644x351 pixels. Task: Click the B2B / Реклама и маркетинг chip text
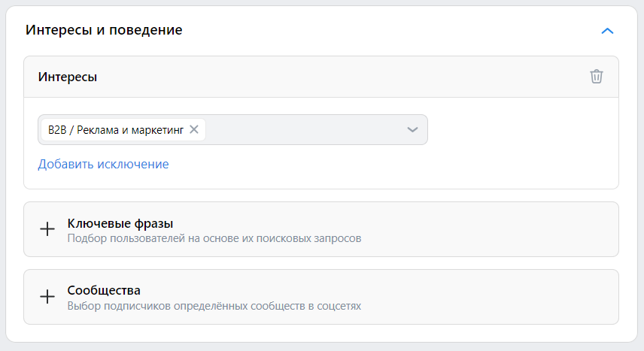pyautogui.click(x=115, y=130)
